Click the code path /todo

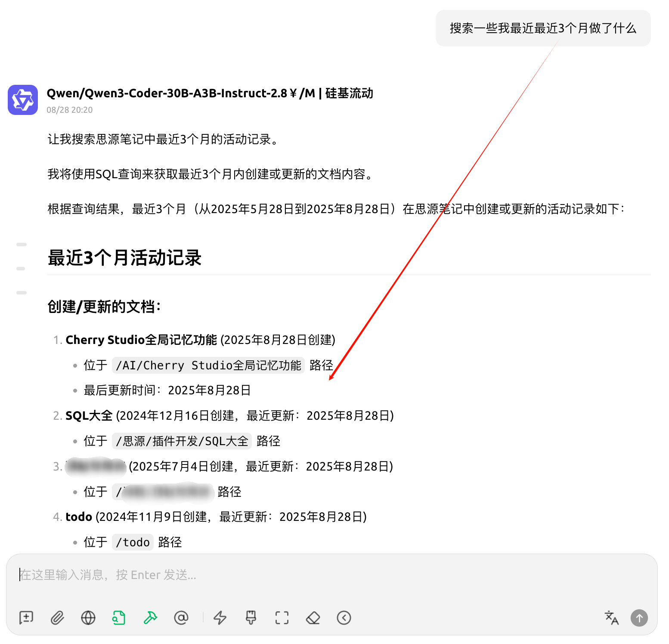click(133, 542)
